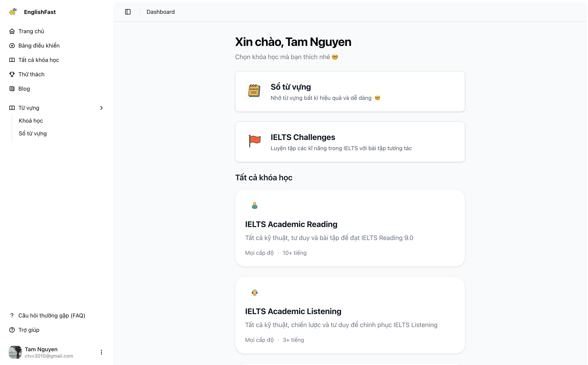Click the Thử thách trophy icon
588x365 pixels.
tap(12, 74)
